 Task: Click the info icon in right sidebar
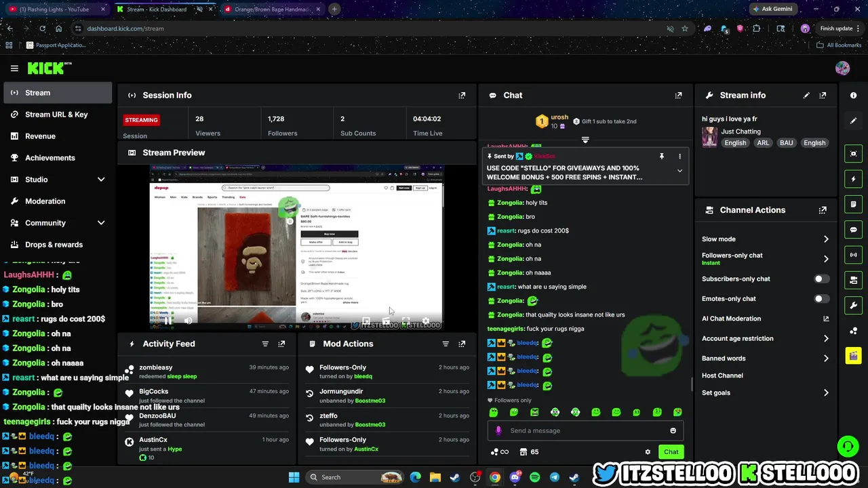pos(854,96)
